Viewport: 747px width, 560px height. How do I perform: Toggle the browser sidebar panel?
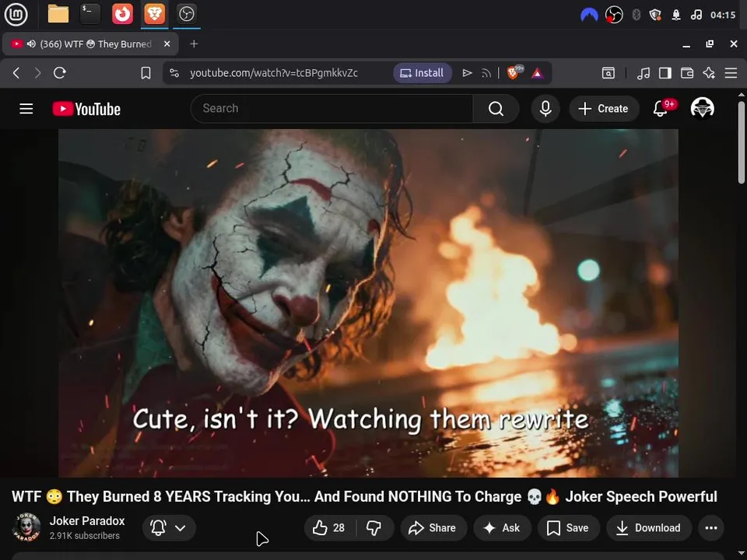(665, 73)
